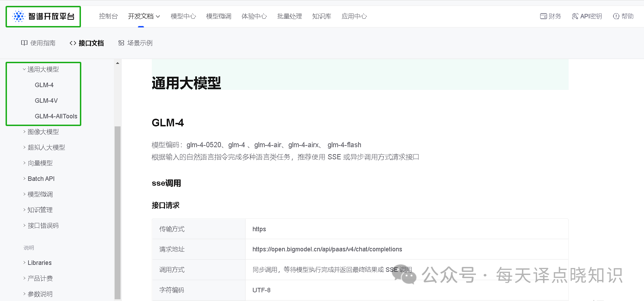Switch to the 使用指南 tab
This screenshot has width=644, height=301.
point(38,43)
